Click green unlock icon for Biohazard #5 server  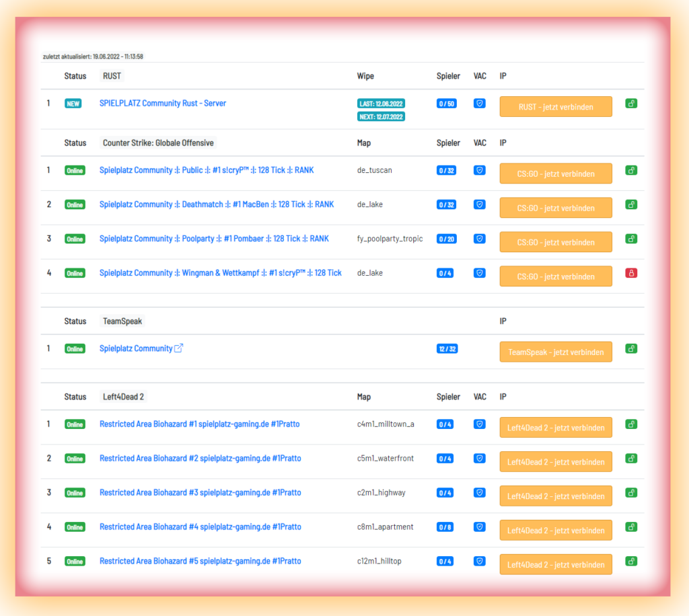(x=631, y=561)
